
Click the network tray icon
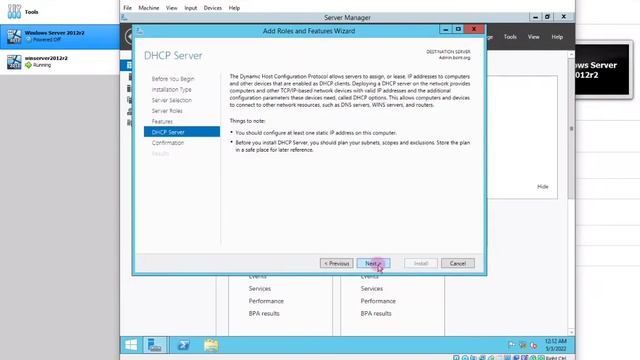[x=523, y=345]
